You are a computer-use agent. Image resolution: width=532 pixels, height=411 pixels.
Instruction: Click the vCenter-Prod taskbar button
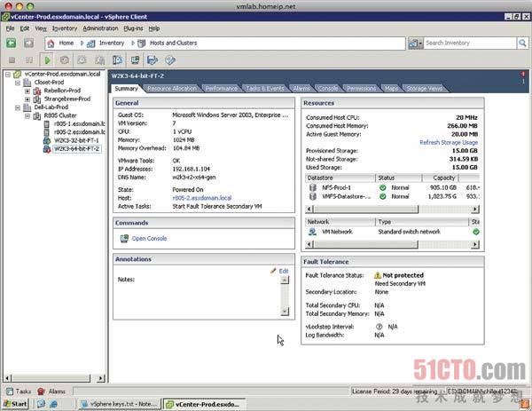click(204, 404)
